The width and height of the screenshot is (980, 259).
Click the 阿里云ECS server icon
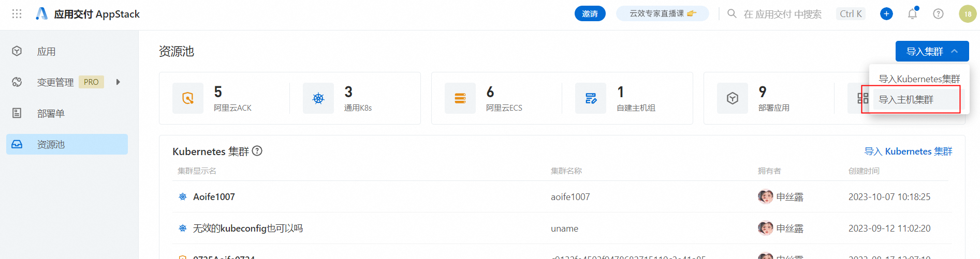point(460,98)
